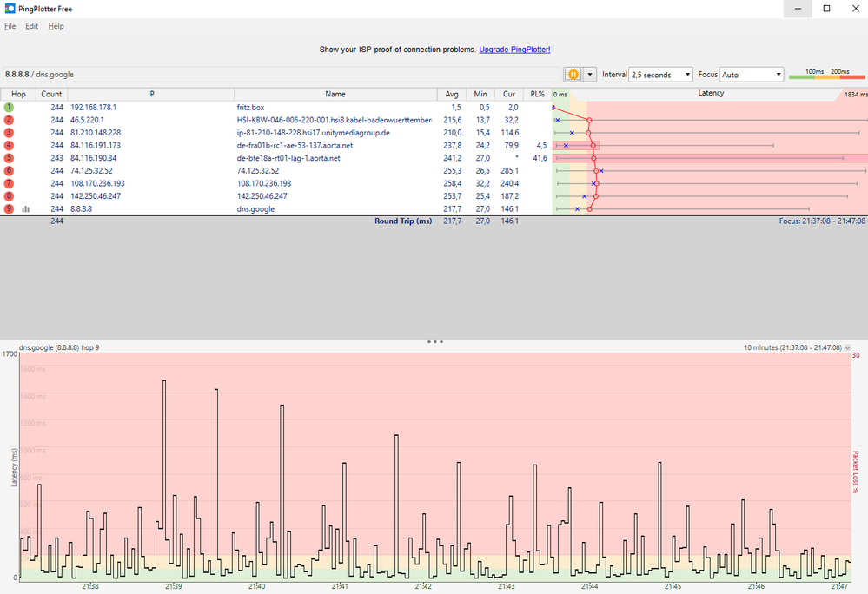
Task: Open the Focus Auto dropdown
Action: point(752,74)
